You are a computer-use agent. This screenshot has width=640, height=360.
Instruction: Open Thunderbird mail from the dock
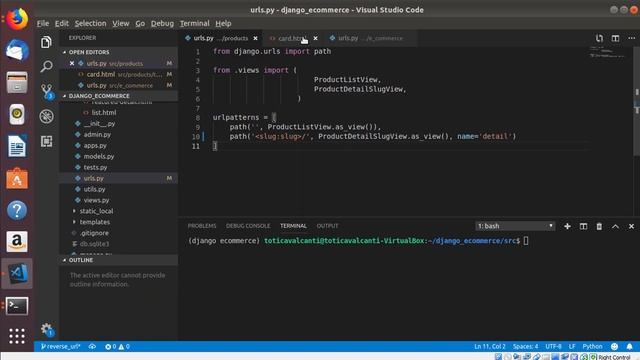[x=17, y=51]
